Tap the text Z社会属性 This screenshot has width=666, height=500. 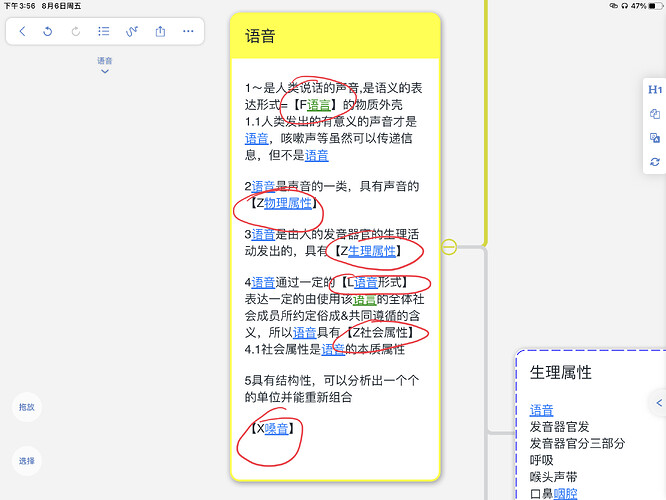tap(380, 333)
